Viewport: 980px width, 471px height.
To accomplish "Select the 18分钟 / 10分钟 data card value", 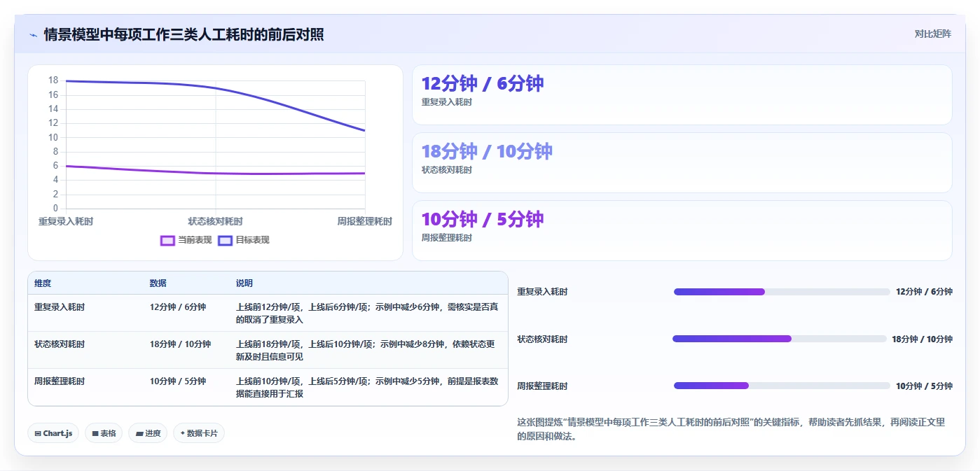I will (487, 151).
